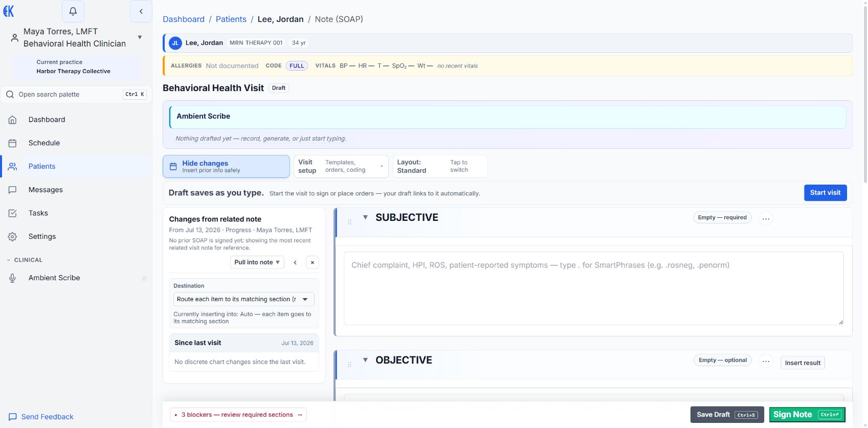Click the Tasks checkbox icon
Viewport: 868px width, 428px height.
coord(13,213)
